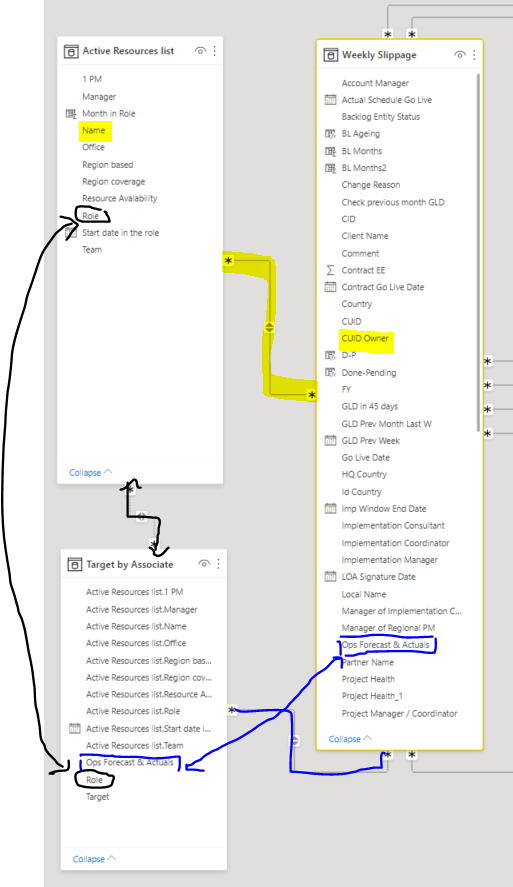Click the Target by Associate table icon
The image size is (513, 887).
tap(75, 565)
